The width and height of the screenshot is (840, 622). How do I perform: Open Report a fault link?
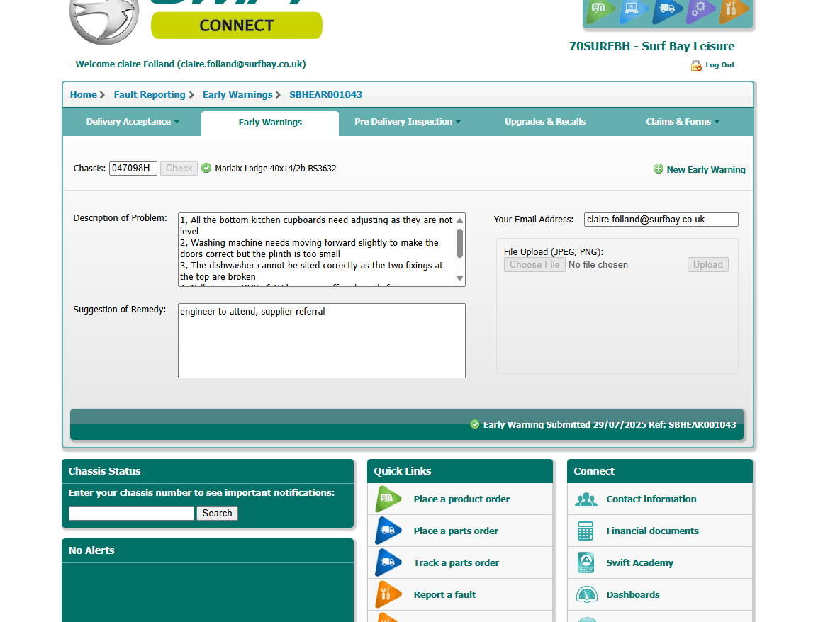[x=444, y=594]
